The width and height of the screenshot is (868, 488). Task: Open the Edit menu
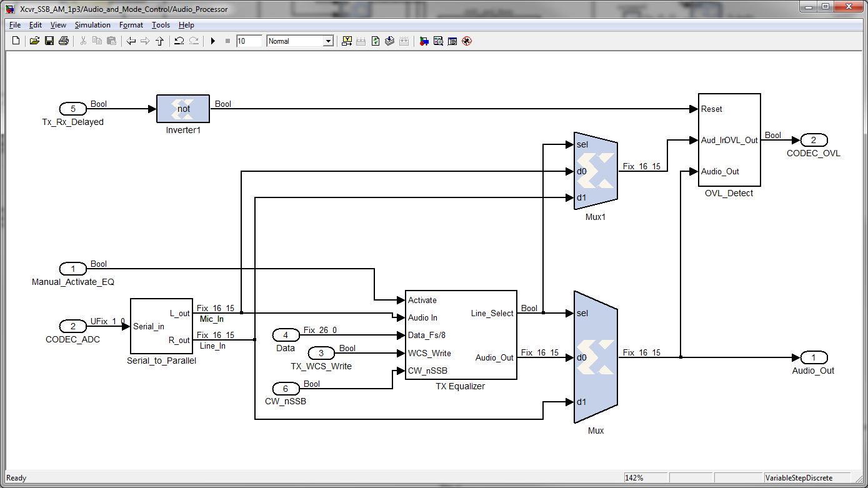coord(36,25)
